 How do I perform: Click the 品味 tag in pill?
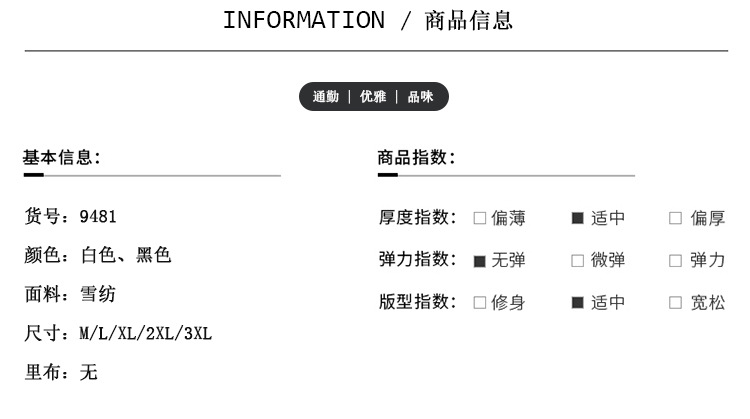point(420,97)
